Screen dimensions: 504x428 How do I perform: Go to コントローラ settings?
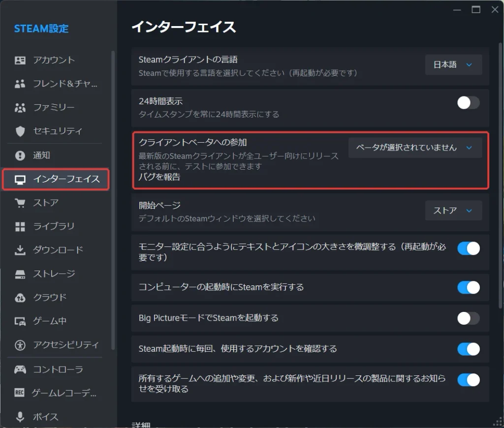[x=56, y=369]
